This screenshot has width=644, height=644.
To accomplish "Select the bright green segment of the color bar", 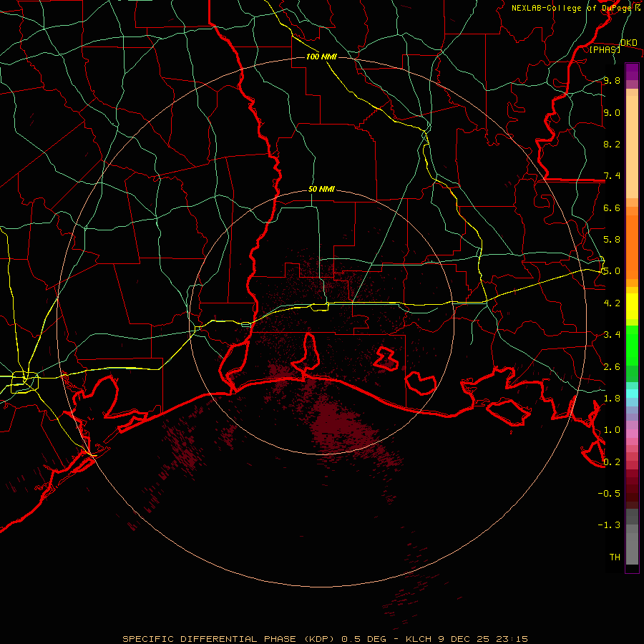I will pyautogui.click(x=632, y=345).
